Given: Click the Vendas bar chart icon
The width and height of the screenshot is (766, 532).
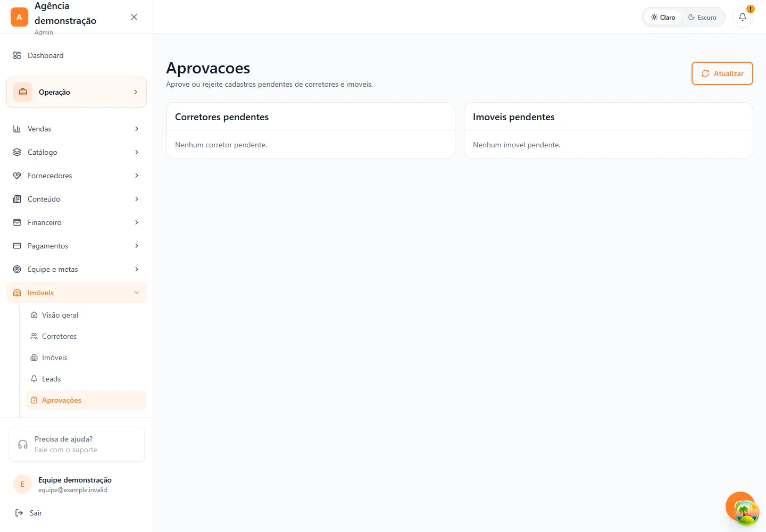Looking at the screenshot, I should coord(17,129).
